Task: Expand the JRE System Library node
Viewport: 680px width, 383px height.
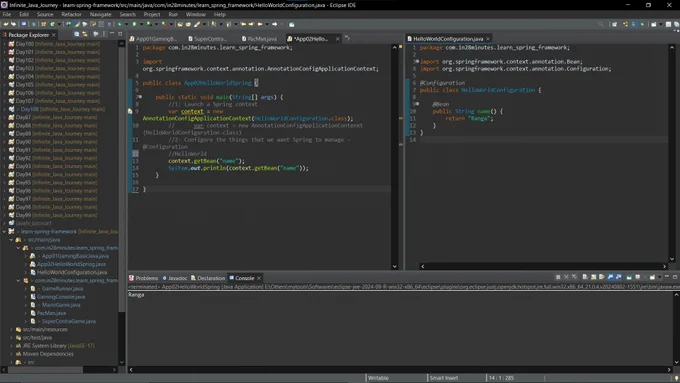Action: 12,346
